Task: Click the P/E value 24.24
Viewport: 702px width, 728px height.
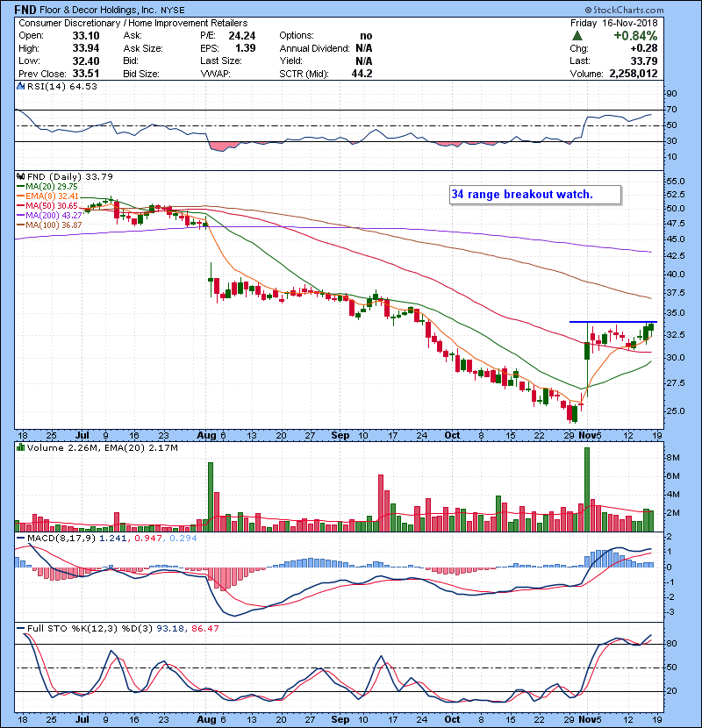Action: coord(242,36)
